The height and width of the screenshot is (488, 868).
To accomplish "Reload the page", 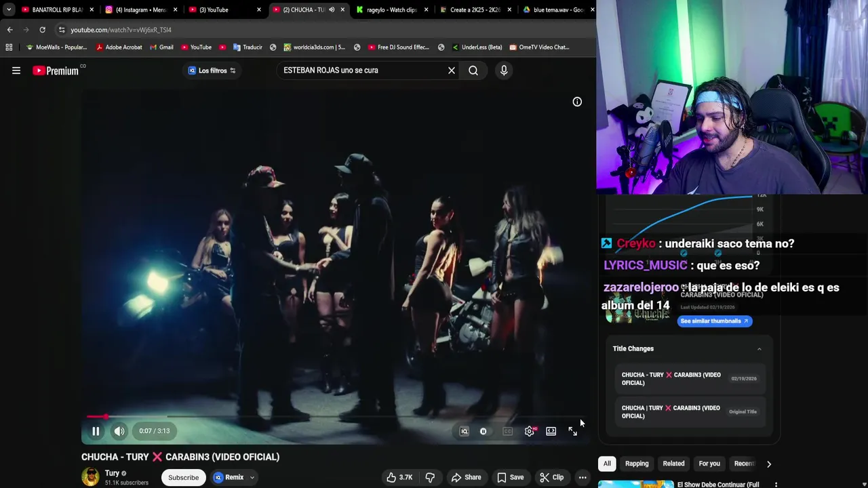I will tap(42, 30).
